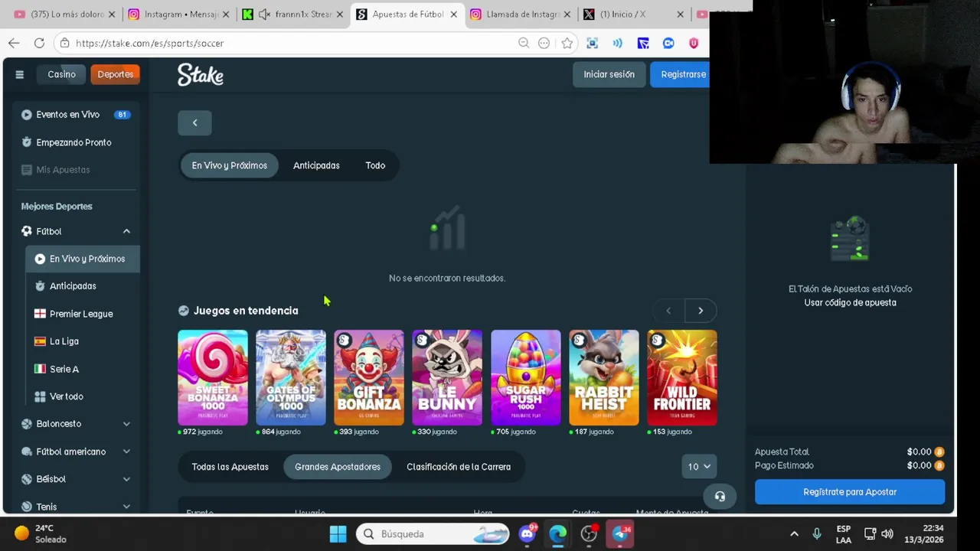Open Le Bunny game

pyautogui.click(x=447, y=377)
